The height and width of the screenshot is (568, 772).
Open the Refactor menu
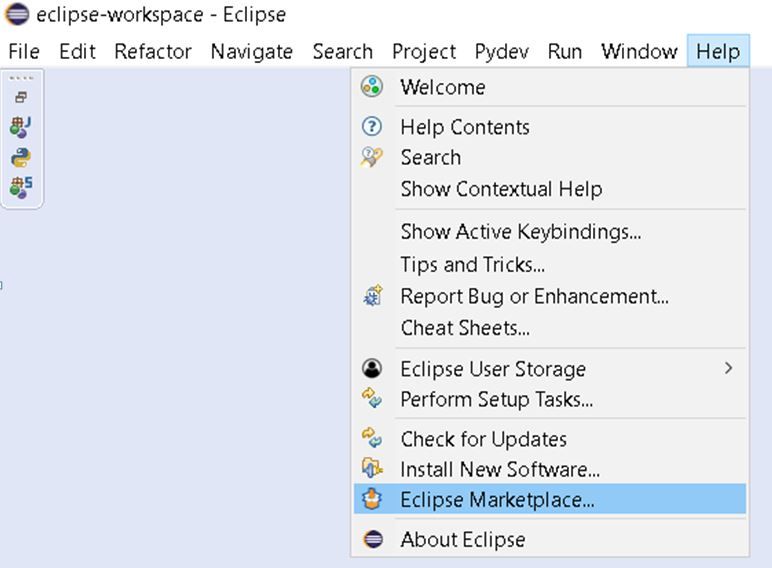(x=153, y=51)
